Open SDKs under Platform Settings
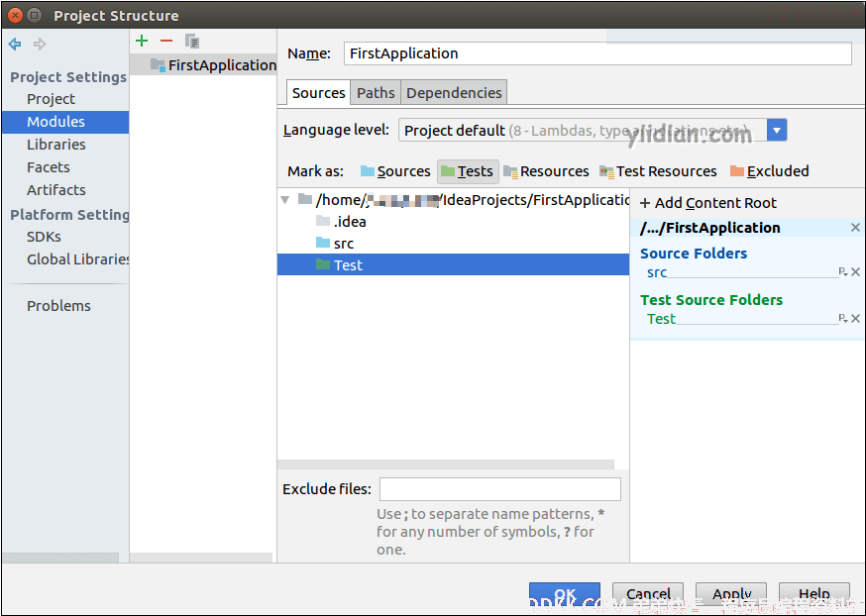Image resolution: width=866 pixels, height=616 pixels. (x=44, y=237)
